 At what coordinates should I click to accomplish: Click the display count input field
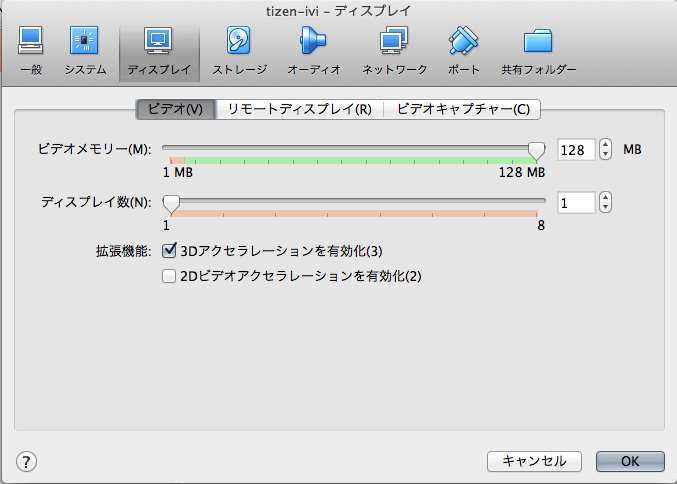[576, 202]
